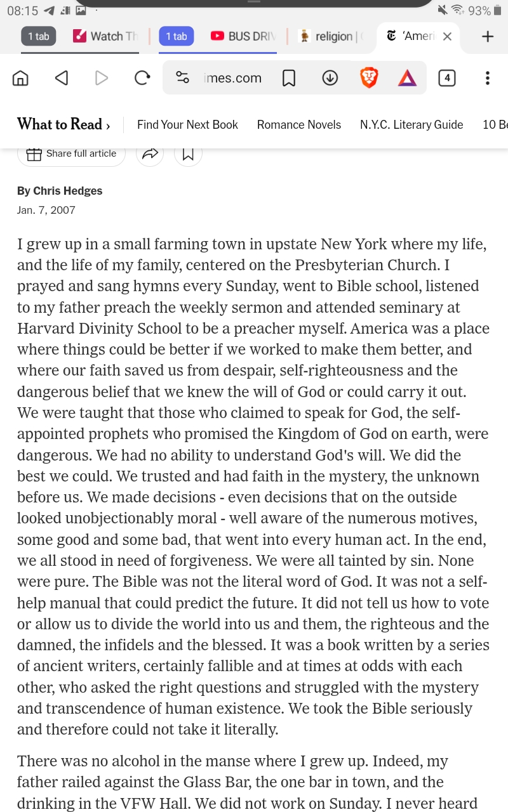The height and width of the screenshot is (812, 508).
Task: Tap the browser home icon
Action: point(20,78)
